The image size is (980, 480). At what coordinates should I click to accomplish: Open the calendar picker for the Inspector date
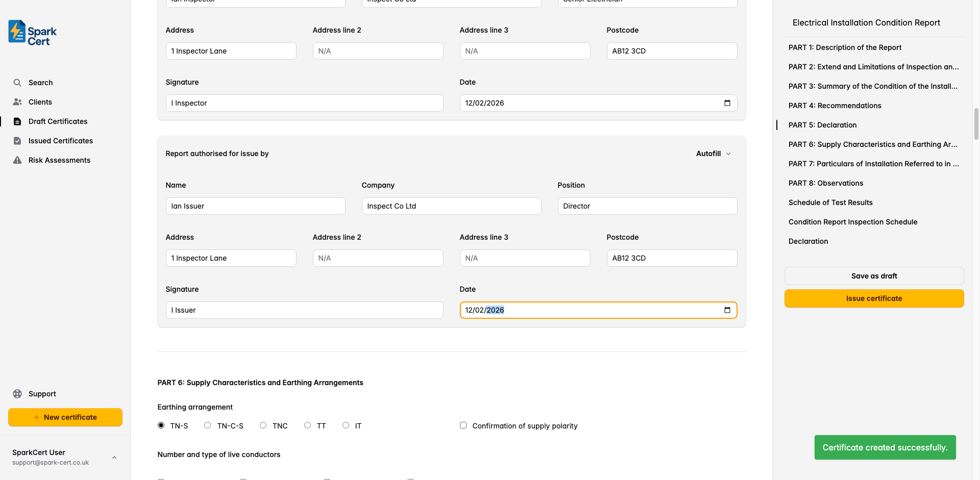727,103
